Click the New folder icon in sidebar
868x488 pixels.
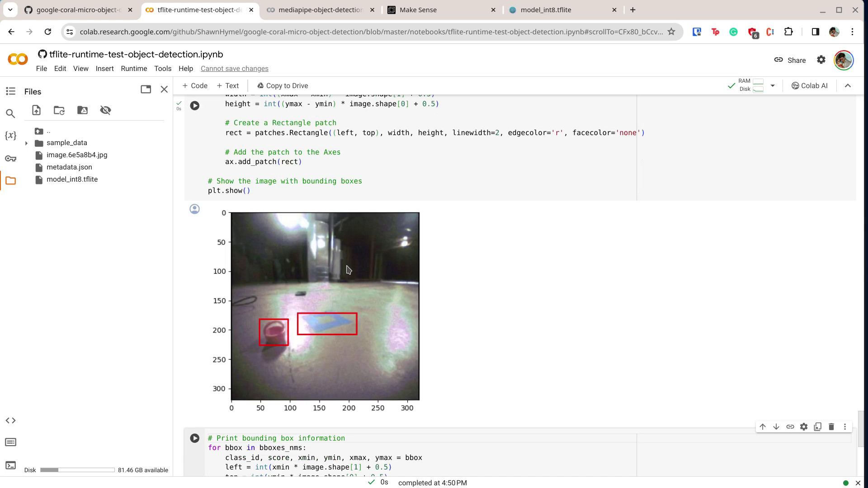click(59, 111)
